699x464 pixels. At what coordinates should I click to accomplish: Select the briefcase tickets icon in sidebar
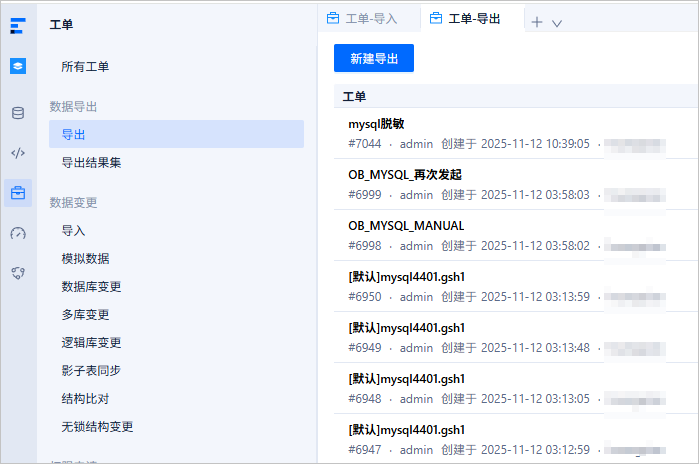point(18,193)
